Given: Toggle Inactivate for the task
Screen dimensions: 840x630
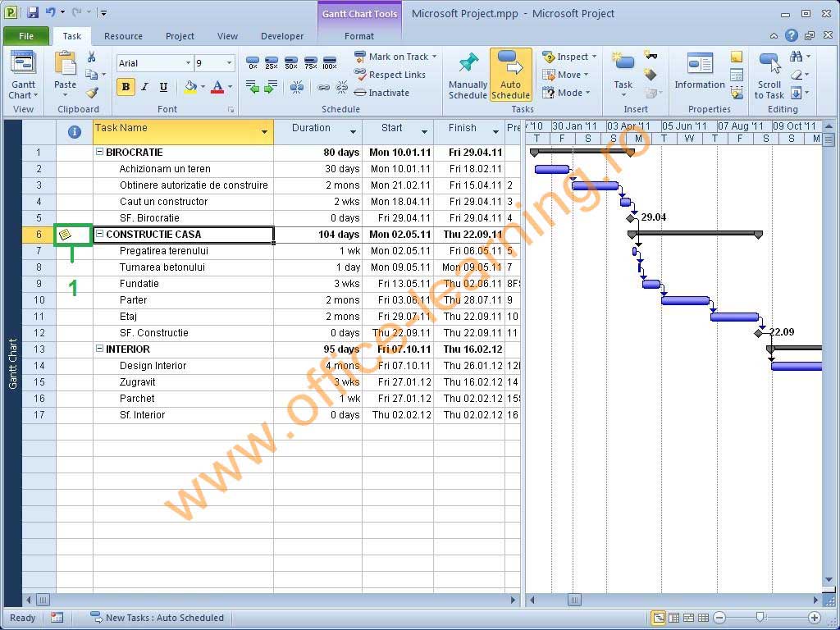Looking at the screenshot, I should (382, 93).
